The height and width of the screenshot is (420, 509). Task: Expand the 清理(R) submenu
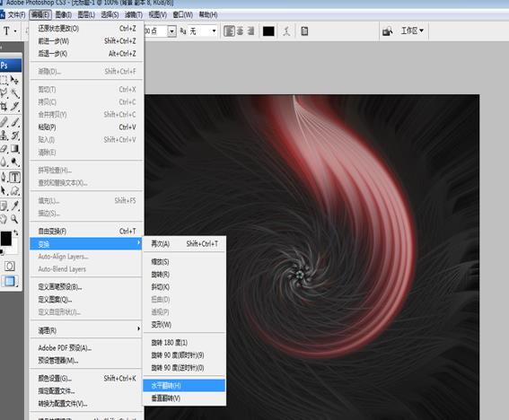click(86, 330)
